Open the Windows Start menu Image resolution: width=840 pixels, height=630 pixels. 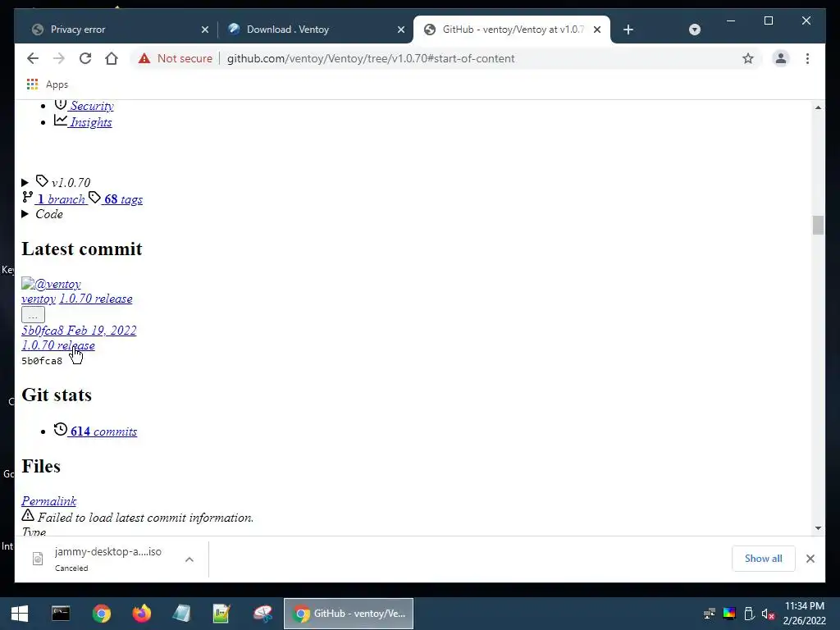point(20,614)
